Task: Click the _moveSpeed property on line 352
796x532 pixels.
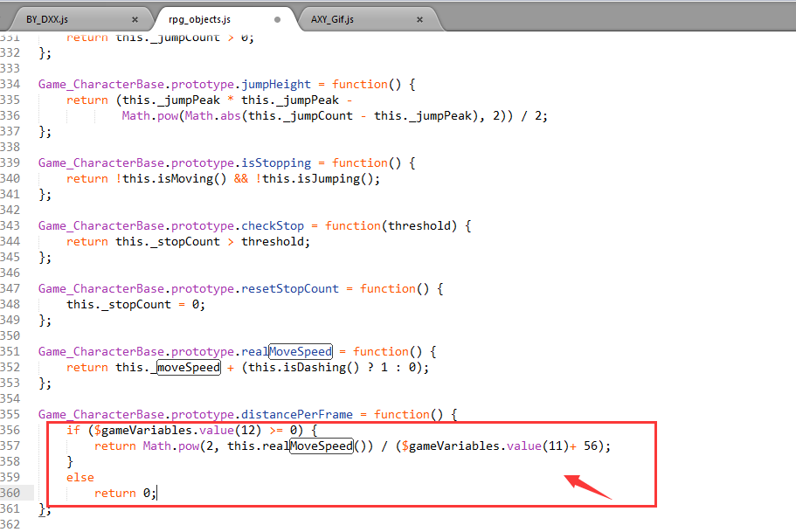Action: point(185,368)
